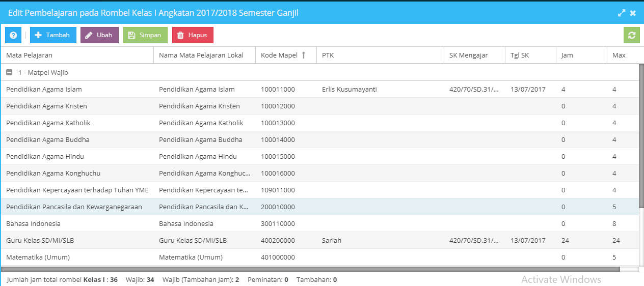This screenshot has height=286, width=644.
Task: Click the PTK column header
Action: pyautogui.click(x=380, y=55)
